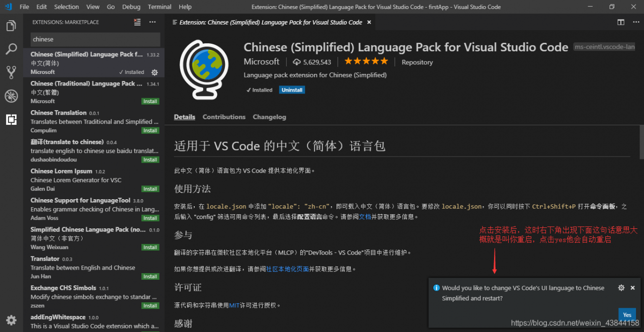Open the Extensions view in activity bar
Screen dimensions: 644x332
coord(11,119)
